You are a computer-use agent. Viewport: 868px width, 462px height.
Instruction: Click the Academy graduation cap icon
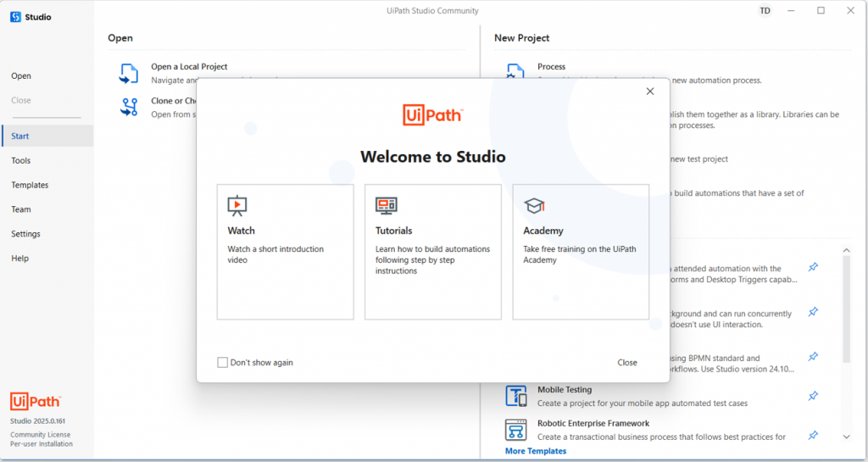(x=534, y=206)
